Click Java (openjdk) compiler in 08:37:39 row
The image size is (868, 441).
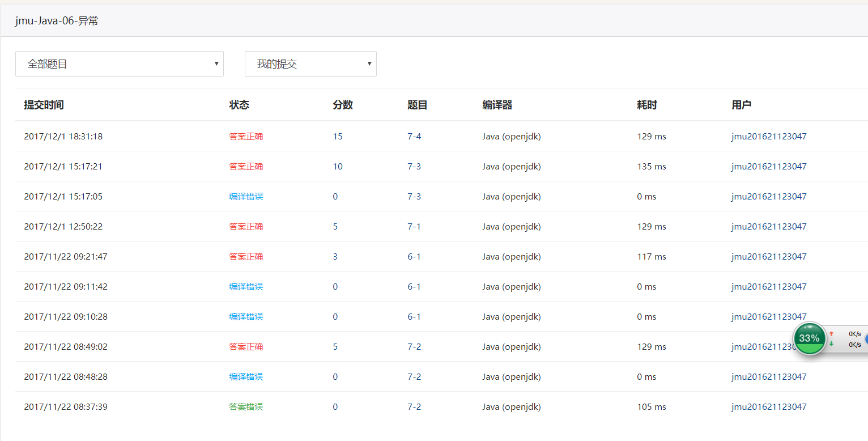click(x=512, y=407)
